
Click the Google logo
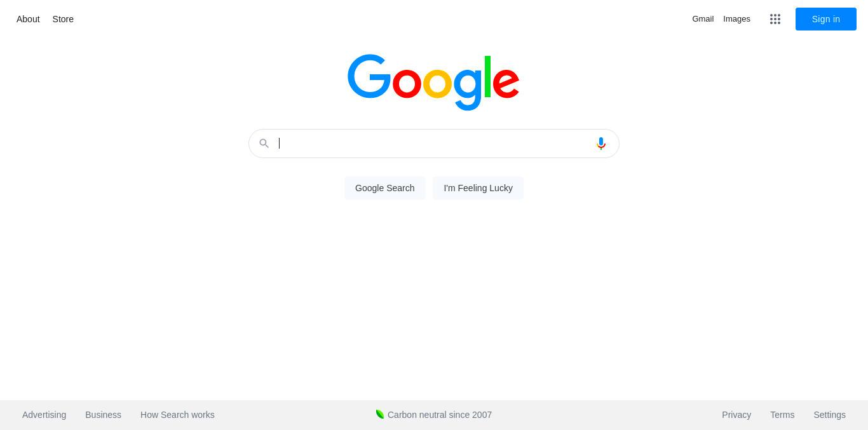tap(433, 83)
